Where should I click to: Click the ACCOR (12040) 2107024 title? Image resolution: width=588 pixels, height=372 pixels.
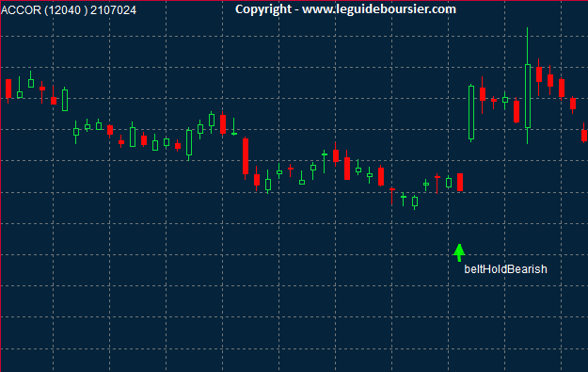pos(69,10)
